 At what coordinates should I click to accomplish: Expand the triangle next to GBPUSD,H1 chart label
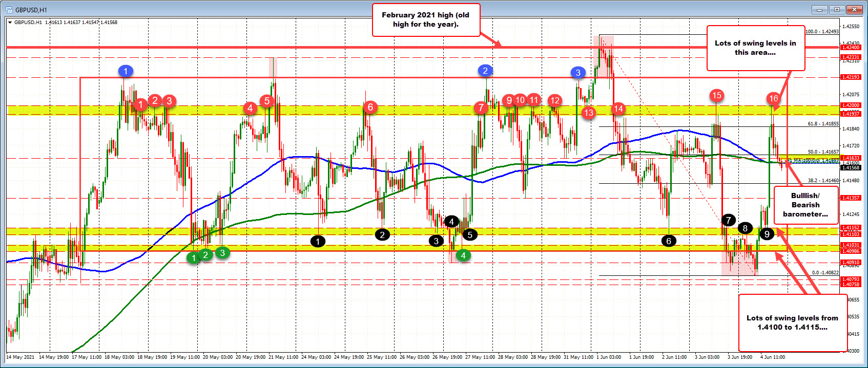tap(10, 23)
